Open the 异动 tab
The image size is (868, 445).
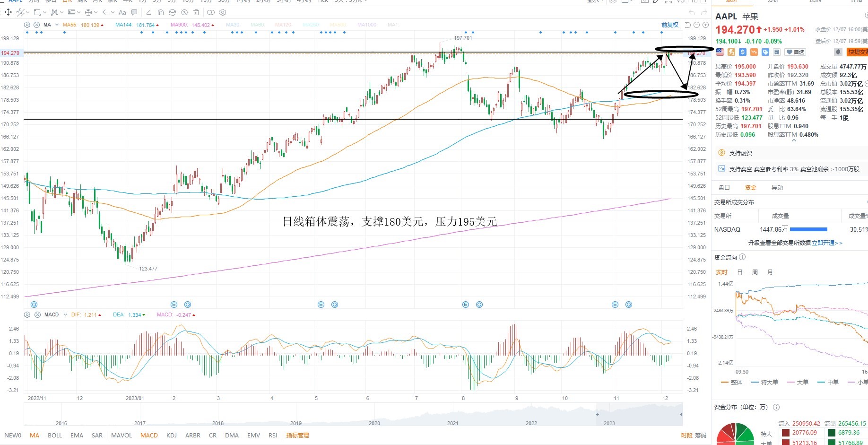[x=777, y=188]
